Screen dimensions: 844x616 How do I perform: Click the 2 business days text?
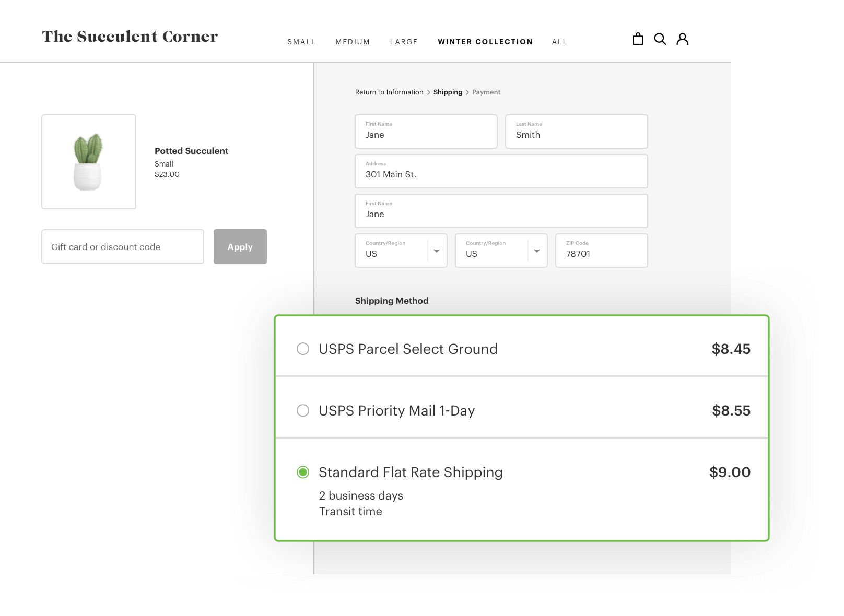click(361, 495)
